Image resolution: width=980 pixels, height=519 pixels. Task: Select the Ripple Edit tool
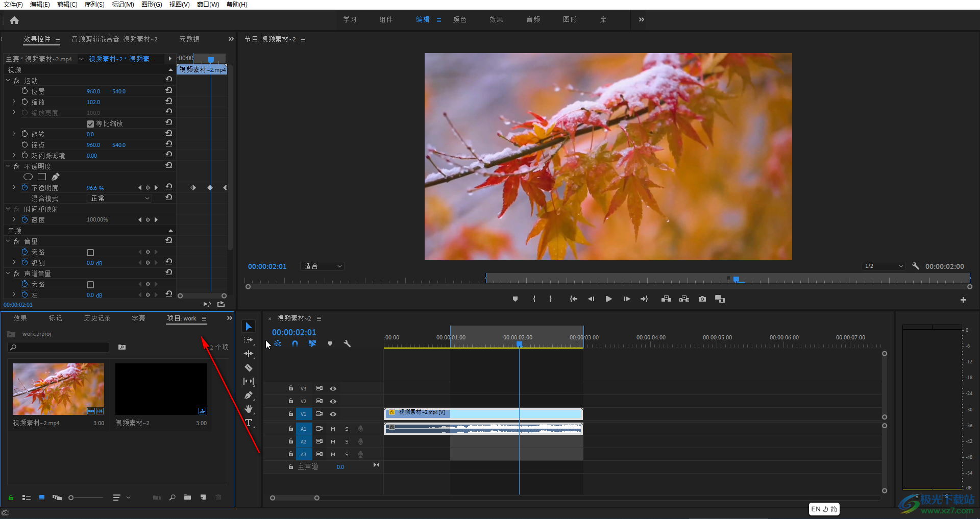tap(249, 354)
